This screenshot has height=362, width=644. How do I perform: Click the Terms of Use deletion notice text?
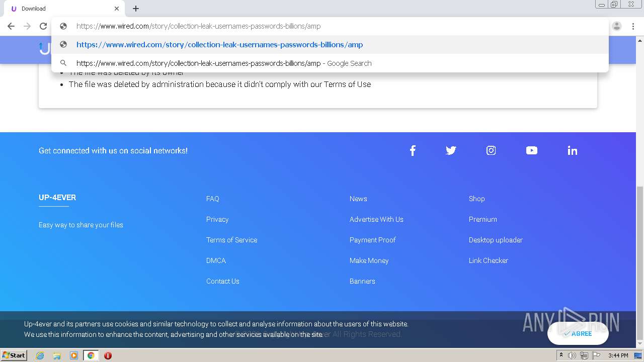tap(220, 84)
